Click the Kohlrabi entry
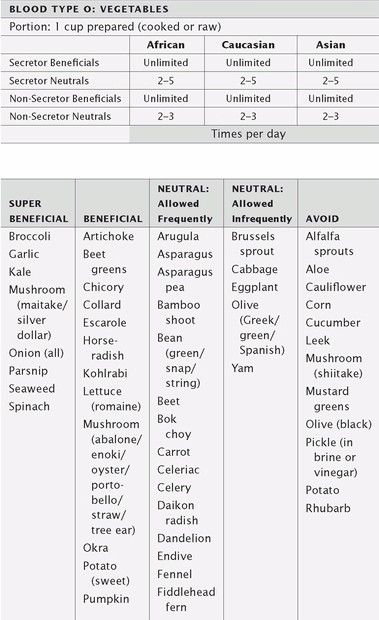This screenshot has width=379, height=620. point(105,373)
